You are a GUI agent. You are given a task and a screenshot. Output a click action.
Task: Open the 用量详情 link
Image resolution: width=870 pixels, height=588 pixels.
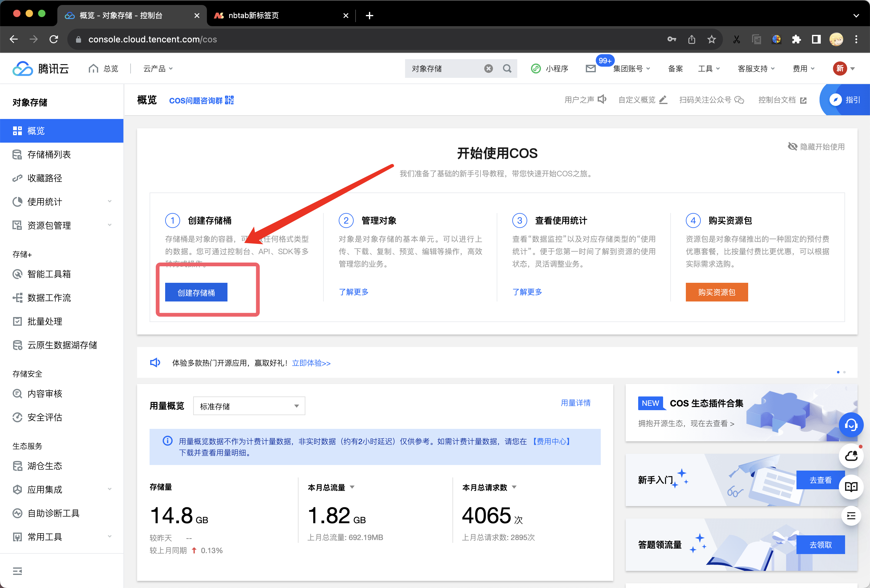[576, 402]
